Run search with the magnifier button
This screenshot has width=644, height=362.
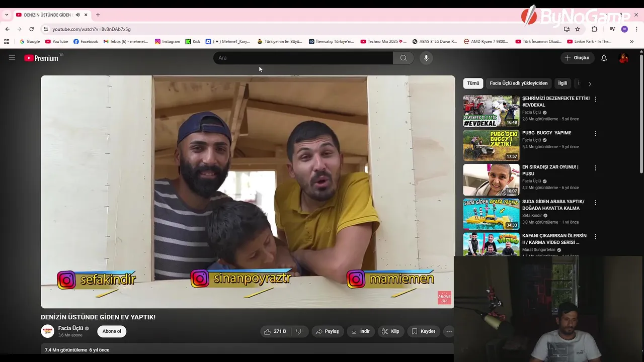403,58
